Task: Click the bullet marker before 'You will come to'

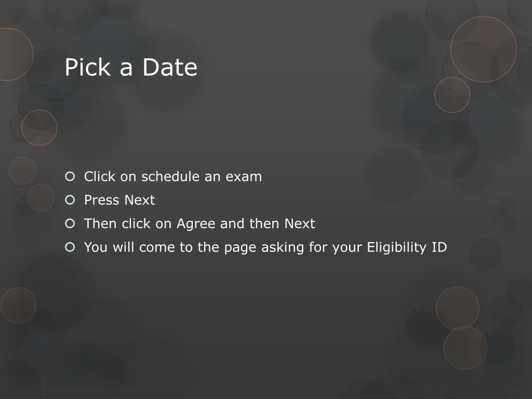Action: click(x=70, y=247)
